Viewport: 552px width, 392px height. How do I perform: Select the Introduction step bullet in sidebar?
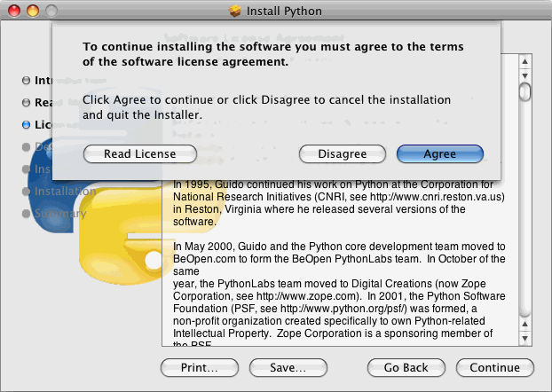[26, 81]
